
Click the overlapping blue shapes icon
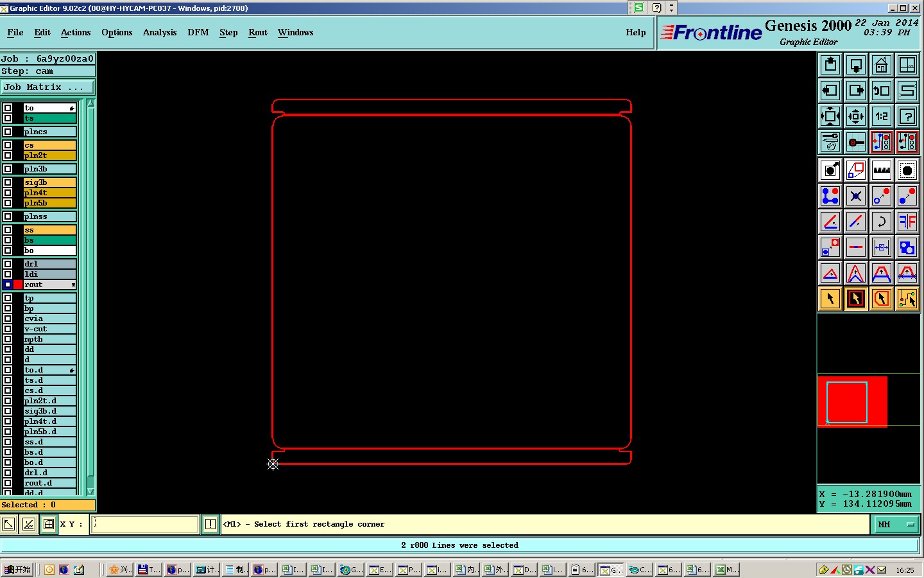point(907,247)
